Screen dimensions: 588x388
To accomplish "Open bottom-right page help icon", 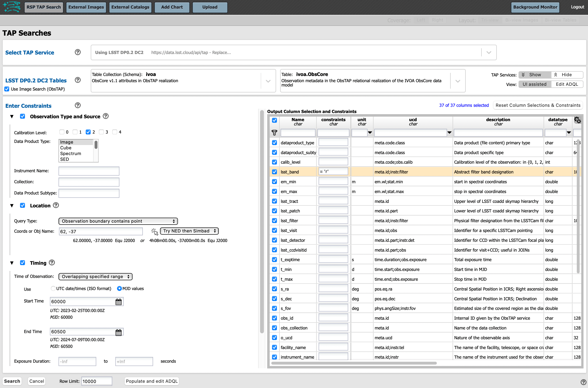I will pos(583,382).
